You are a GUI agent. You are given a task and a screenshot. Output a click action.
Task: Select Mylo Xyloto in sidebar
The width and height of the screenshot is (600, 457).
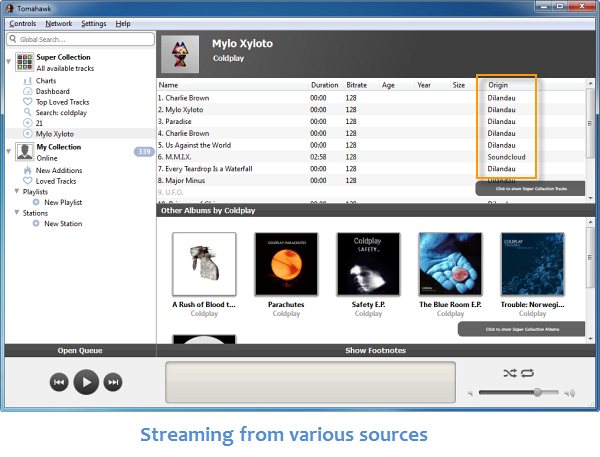(x=55, y=134)
